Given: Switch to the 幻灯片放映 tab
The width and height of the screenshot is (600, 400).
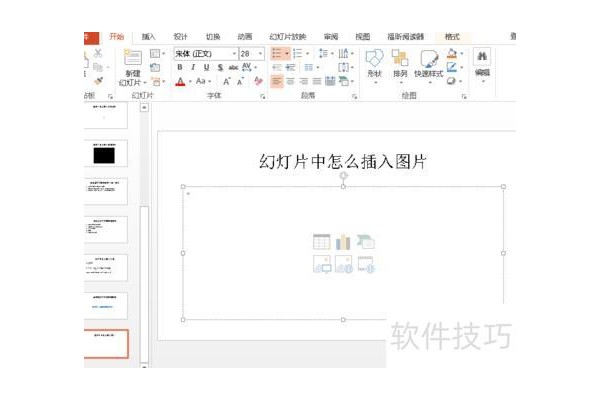Looking at the screenshot, I should tap(288, 37).
